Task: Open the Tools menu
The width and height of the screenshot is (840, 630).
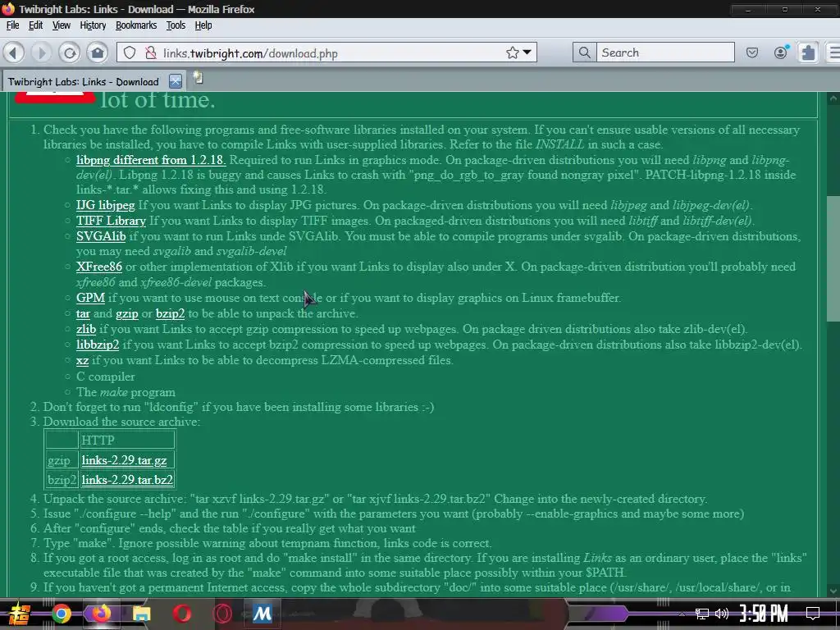Action: click(x=176, y=25)
